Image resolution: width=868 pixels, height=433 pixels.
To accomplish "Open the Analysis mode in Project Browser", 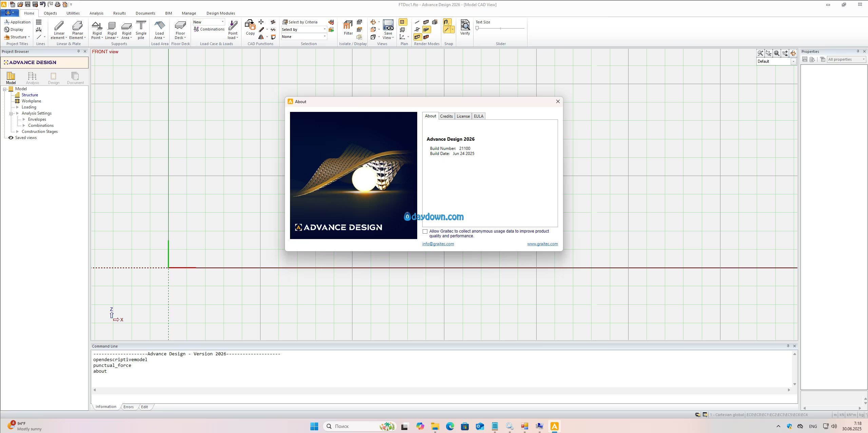I will 32,78.
